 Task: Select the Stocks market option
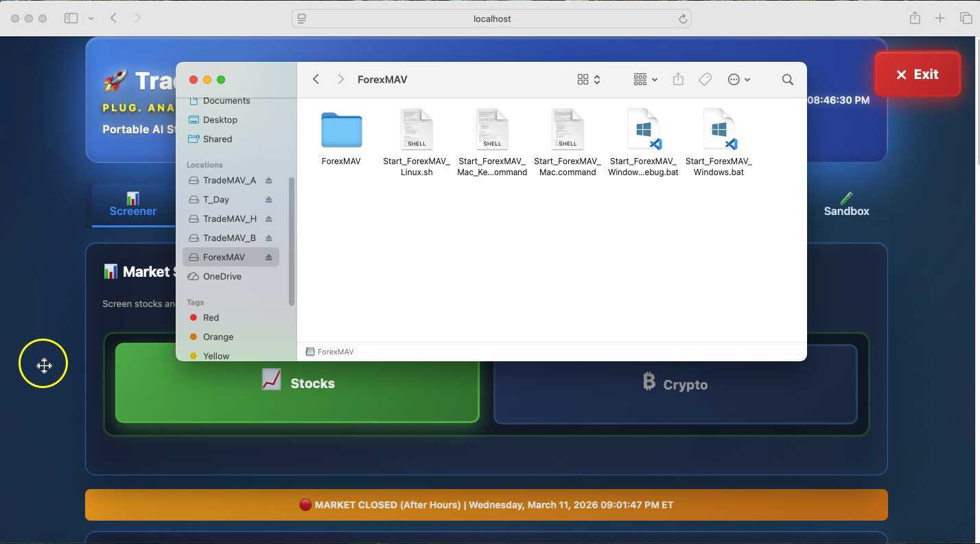point(297,383)
